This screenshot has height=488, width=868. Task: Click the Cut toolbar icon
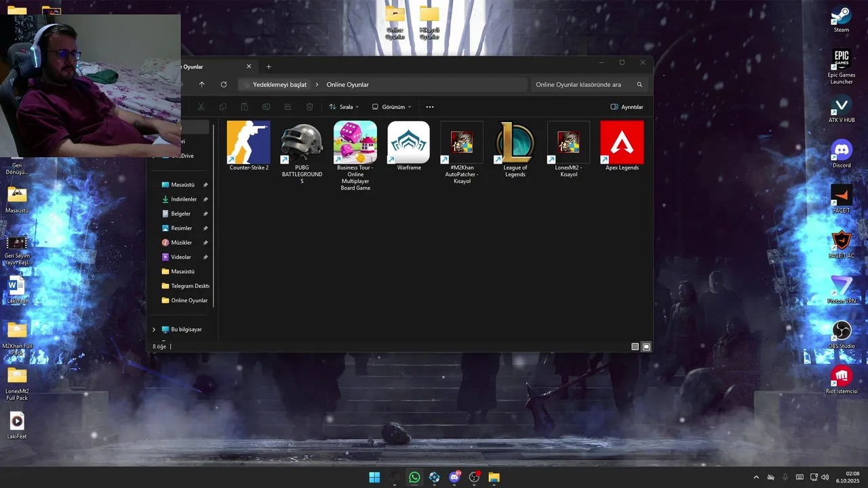[x=201, y=106]
